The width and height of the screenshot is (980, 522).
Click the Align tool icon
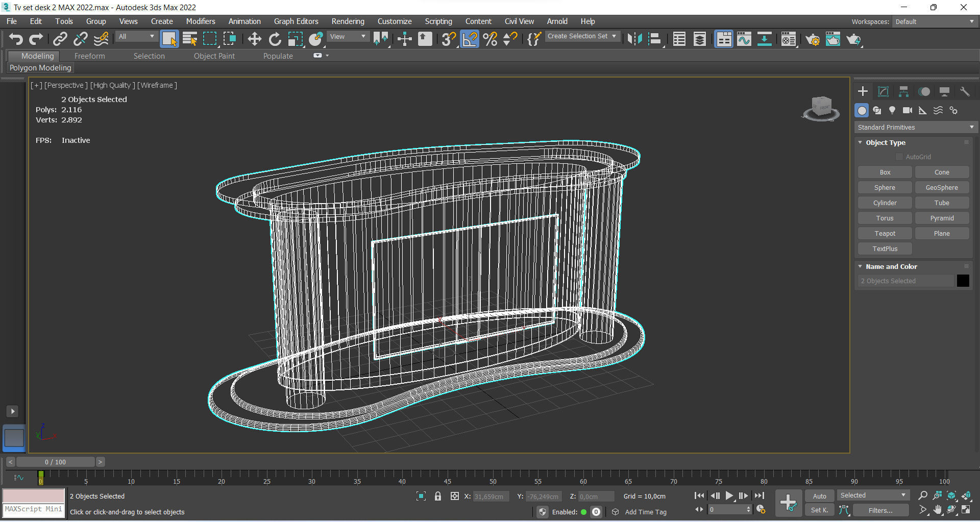click(655, 39)
